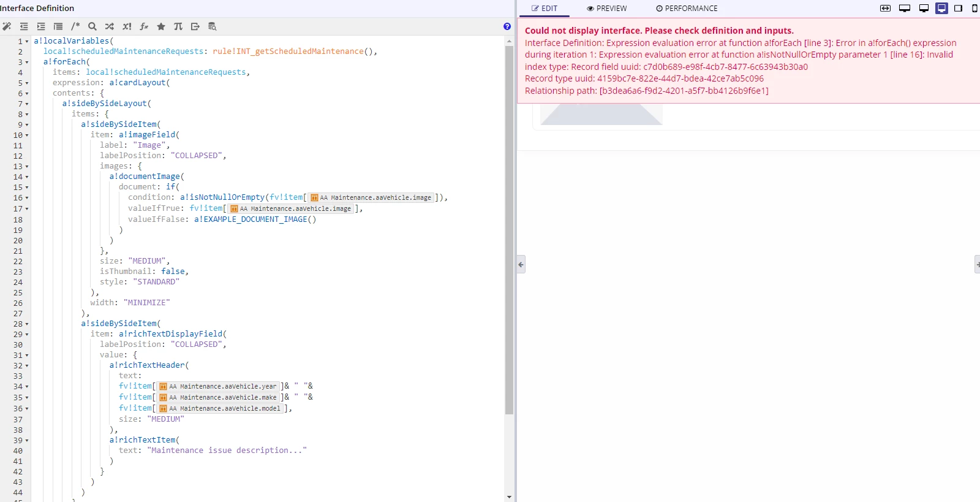This screenshot has height=502, width=980.
Task: Click the "STANDARD" style value on line 24
Action: (156, 282)
